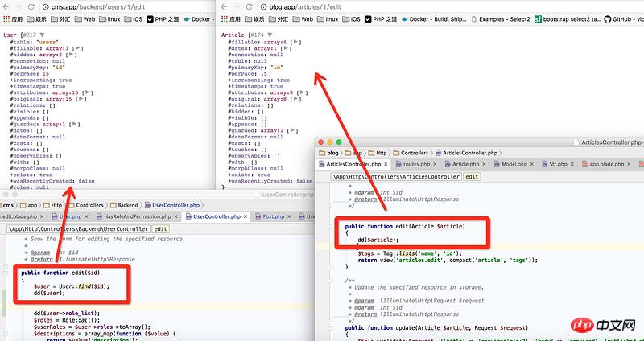Click the edit method breadcrumb in ArticlesController
Screen dimensions: 644x341
click(472, 176)
